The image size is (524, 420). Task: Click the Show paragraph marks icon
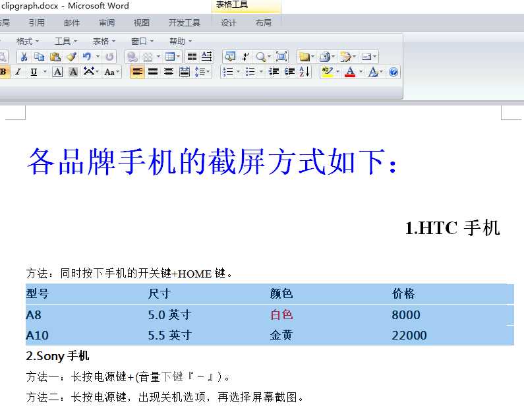245,57
